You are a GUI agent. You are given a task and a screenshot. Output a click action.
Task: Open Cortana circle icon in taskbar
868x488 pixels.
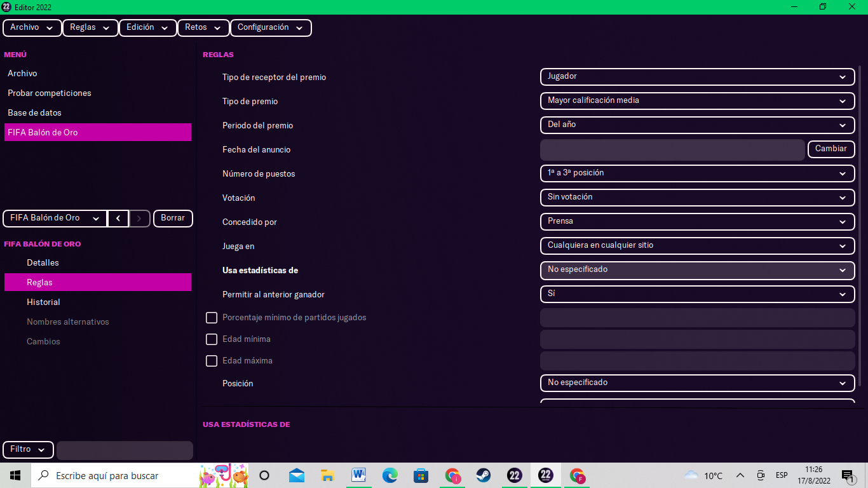(265, 475)
